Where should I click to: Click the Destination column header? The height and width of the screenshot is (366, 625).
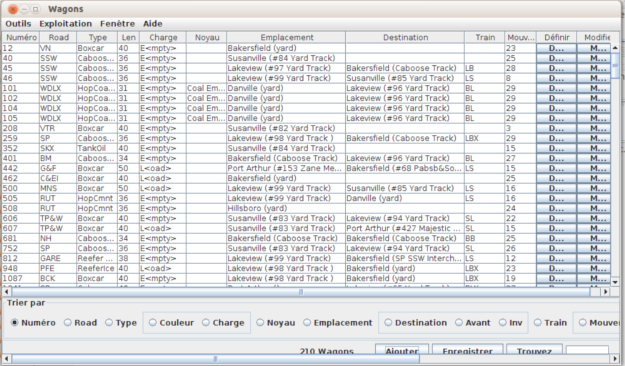point(405,37)
